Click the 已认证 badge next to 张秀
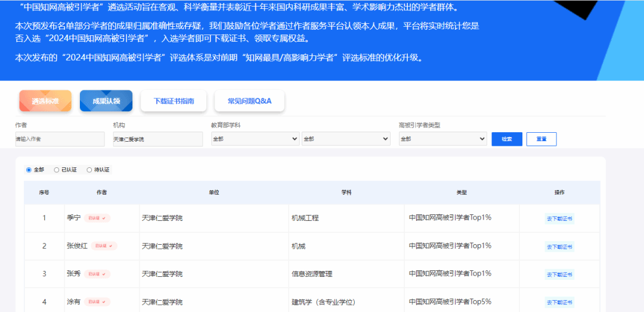Screen dimensions: 644x312 pos(97,274)
